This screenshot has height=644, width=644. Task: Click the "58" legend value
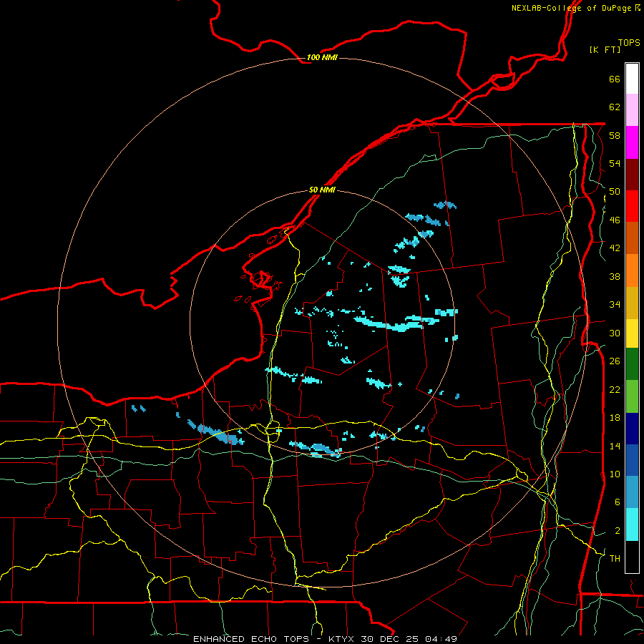pos(615,135)
